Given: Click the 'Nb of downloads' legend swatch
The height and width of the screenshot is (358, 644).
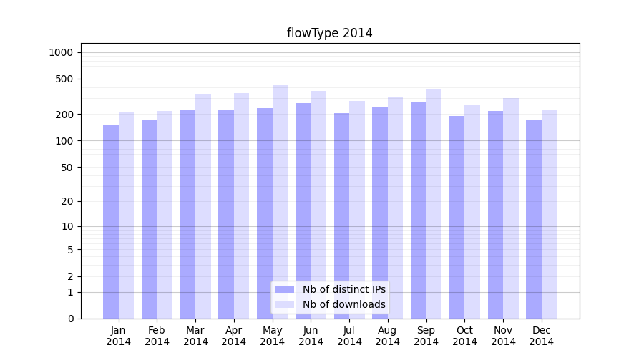Looking at the screenshot, I should pos(284,304).
